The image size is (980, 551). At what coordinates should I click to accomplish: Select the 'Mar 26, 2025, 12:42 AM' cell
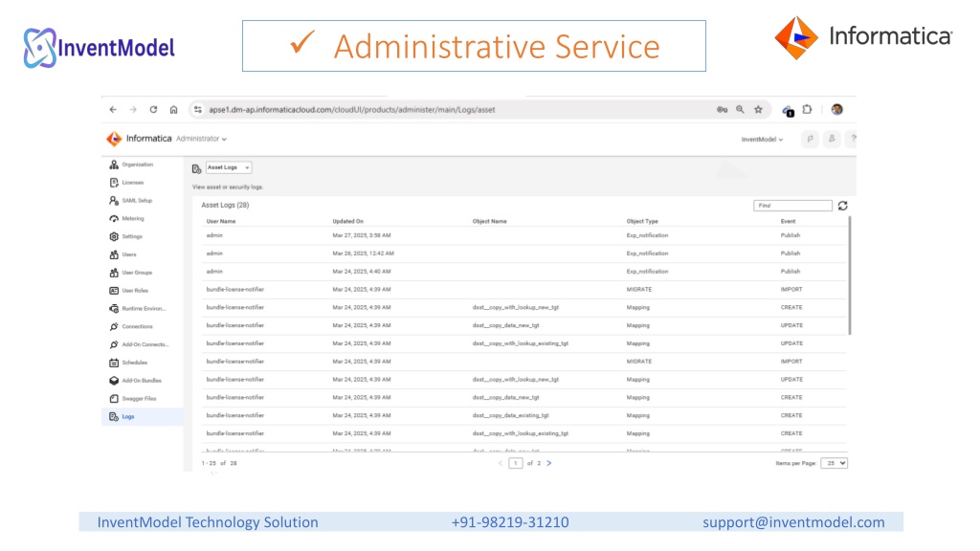[363, 253]
